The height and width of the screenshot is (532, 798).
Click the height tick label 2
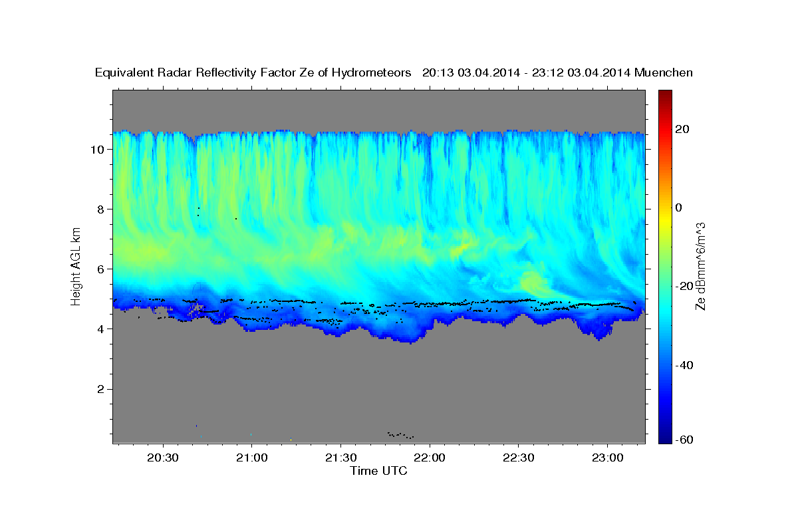coord(101,388)
